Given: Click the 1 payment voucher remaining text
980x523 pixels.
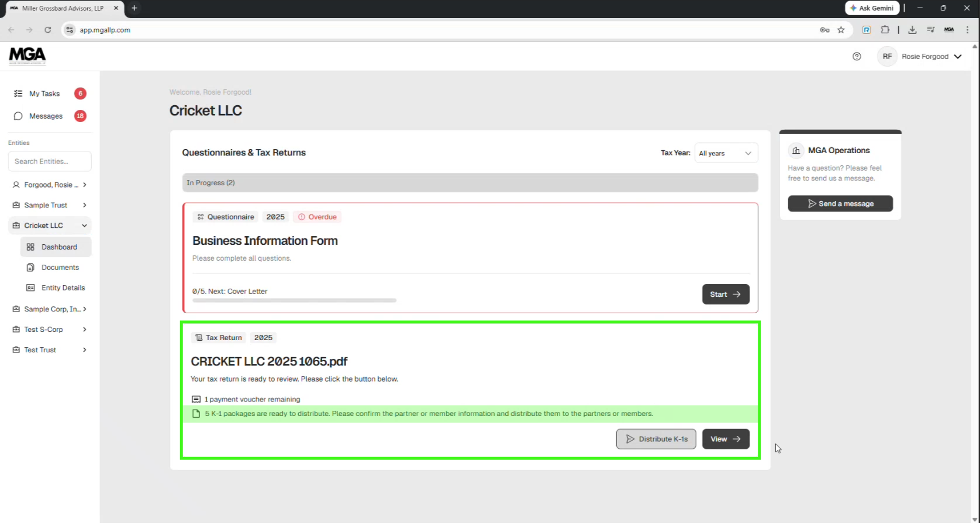Looking at the screenshot, I should pos(252,400).
